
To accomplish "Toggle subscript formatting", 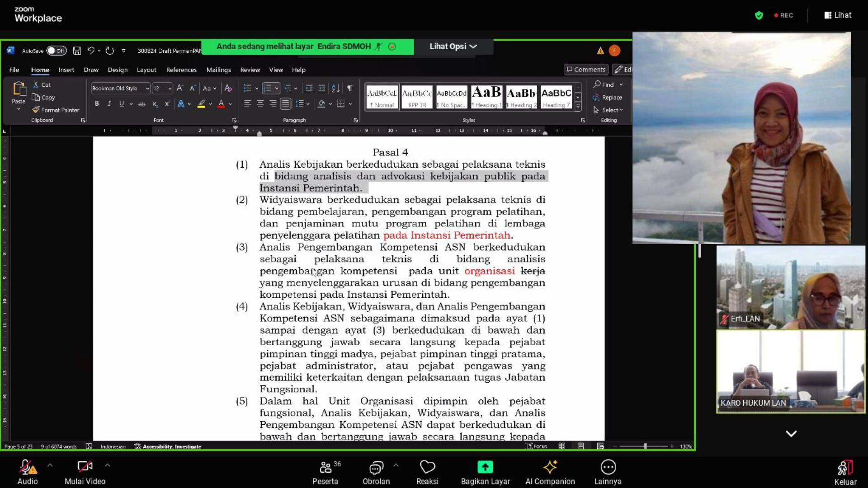I will [155, 103].
